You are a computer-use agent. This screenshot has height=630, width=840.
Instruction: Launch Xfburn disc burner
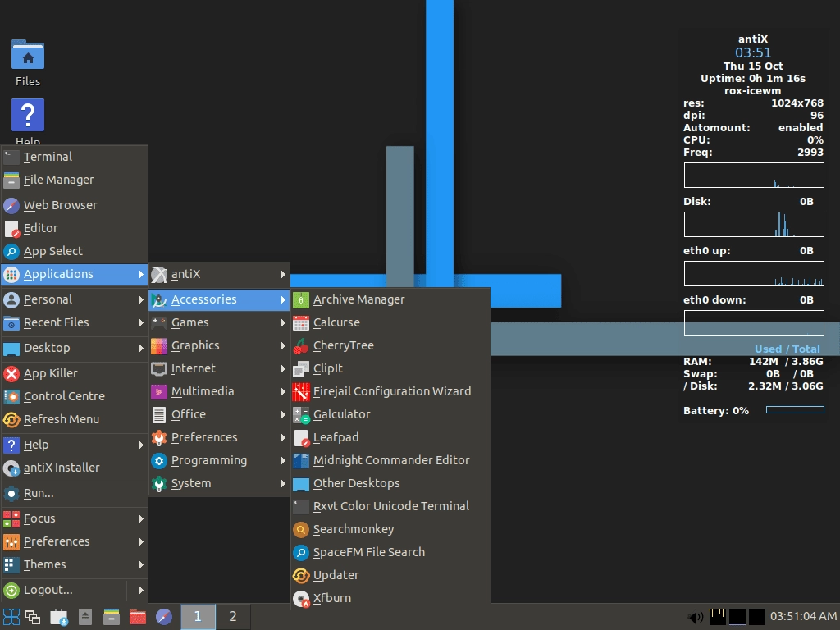pyautogui.click(x=390, y=599)
